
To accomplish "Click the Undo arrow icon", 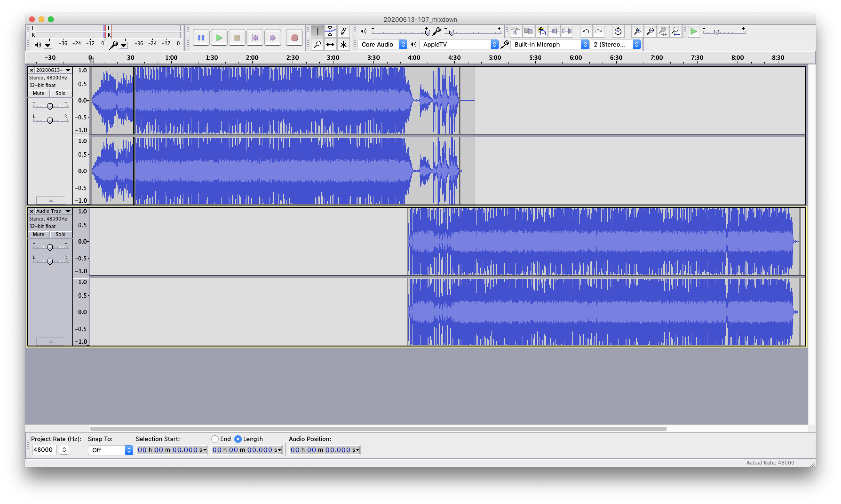I will coord(586,31).
